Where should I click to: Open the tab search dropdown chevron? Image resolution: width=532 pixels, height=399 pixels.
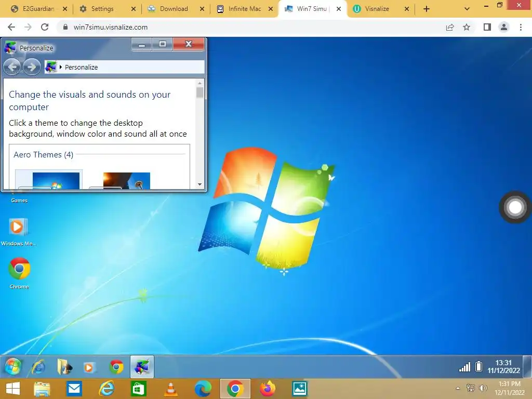coord(467,9)
